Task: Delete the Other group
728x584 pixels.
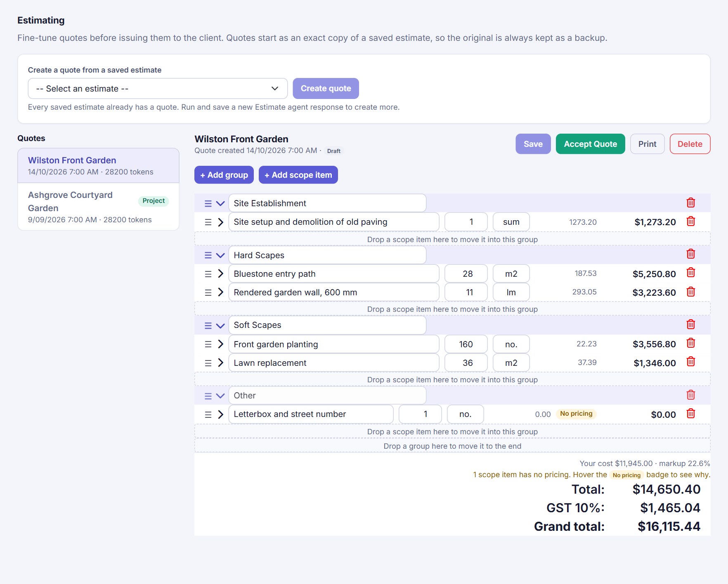Action: 690,395
